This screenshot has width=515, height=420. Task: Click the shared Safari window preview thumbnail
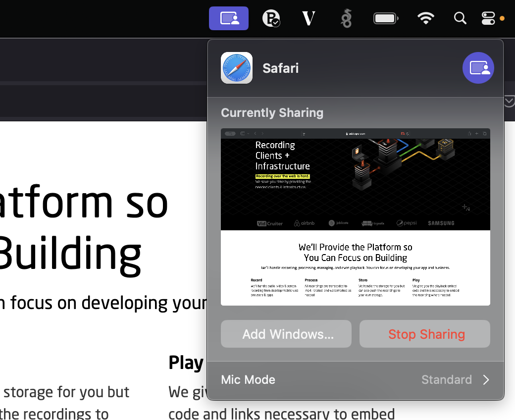355,216
